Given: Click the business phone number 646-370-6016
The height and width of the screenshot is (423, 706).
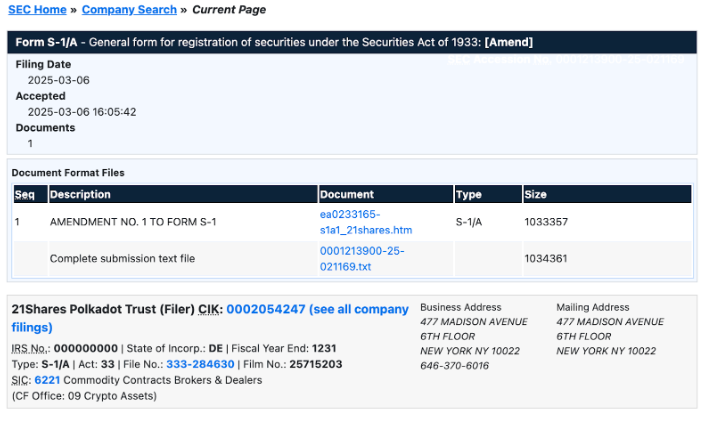Looking at the screenshot, I should point(454,365).
